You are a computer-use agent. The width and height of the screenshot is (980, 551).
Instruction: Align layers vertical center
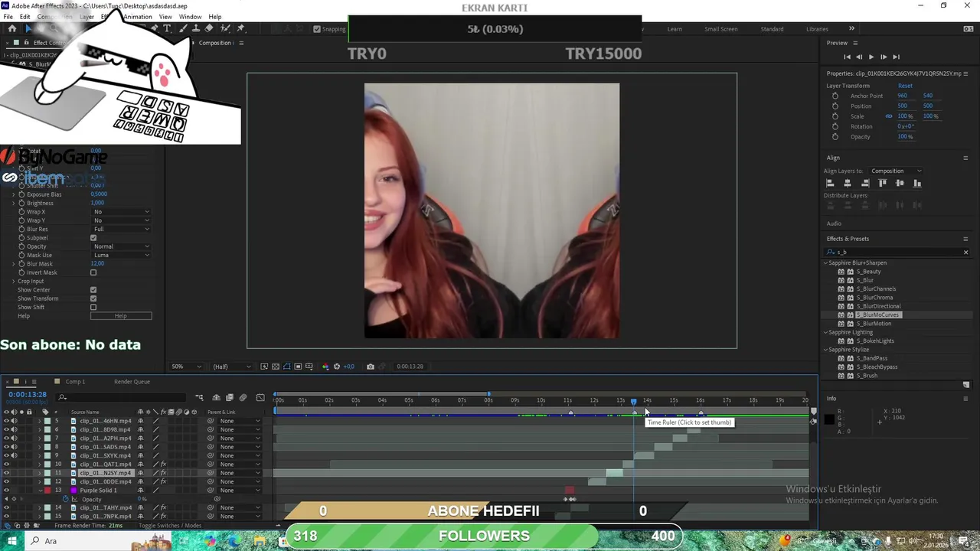900,183
